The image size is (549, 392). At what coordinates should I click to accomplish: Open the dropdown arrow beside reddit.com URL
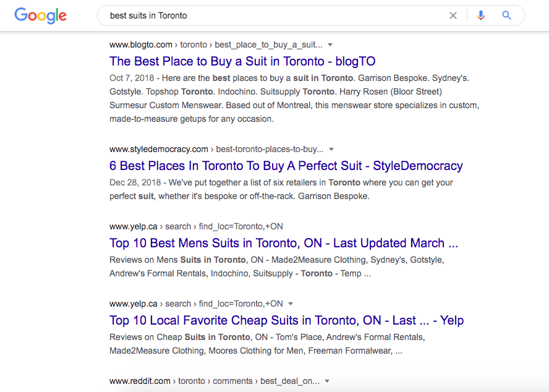pyautogui.click(x=327, y=381)
